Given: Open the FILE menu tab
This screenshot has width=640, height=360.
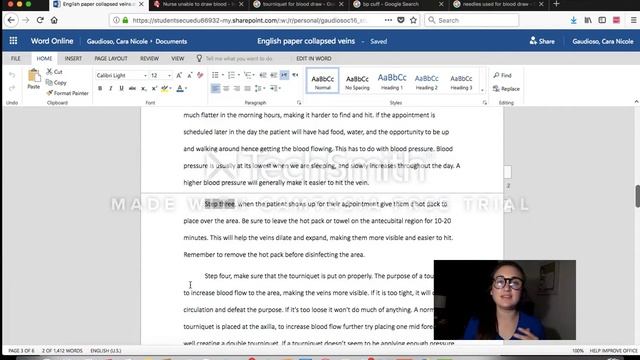Looking at the screenshot, I should (16, 58).
